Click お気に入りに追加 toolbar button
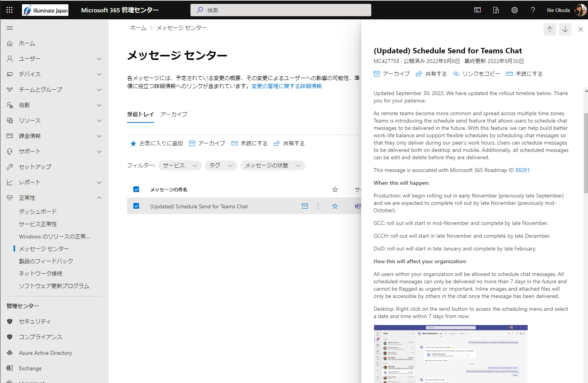 click(156, 143)
